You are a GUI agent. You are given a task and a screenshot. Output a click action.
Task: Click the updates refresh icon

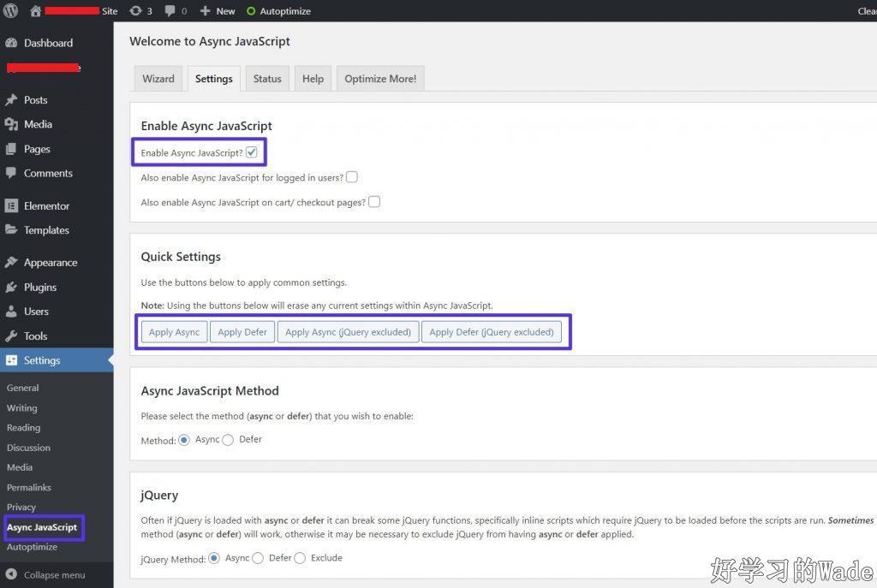[135, 10]
